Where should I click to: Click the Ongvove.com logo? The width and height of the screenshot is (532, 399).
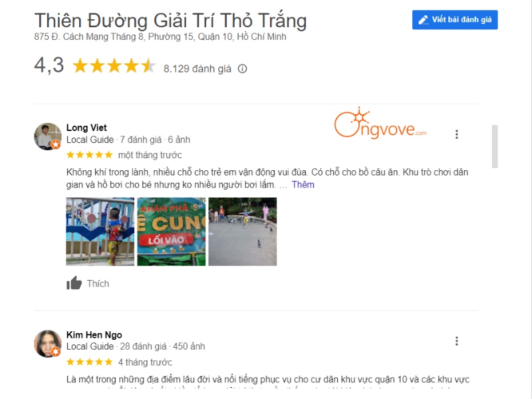tap(380, 123)
